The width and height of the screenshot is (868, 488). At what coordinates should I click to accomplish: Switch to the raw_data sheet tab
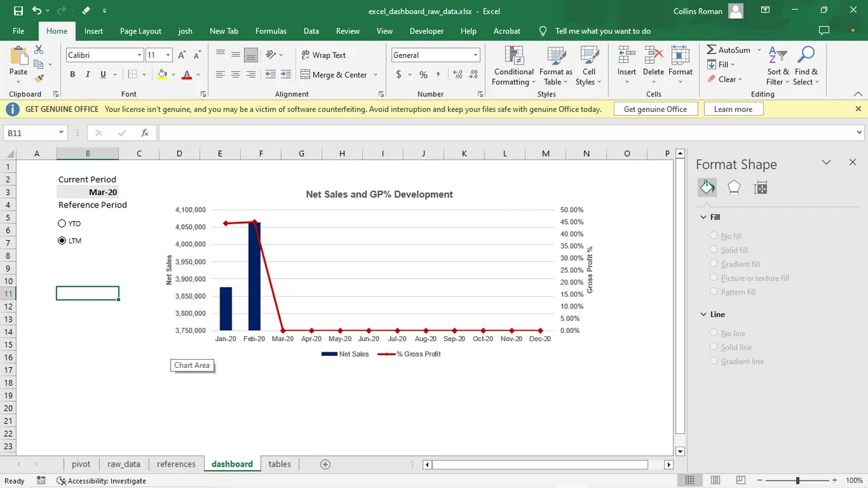coord(123,464)
